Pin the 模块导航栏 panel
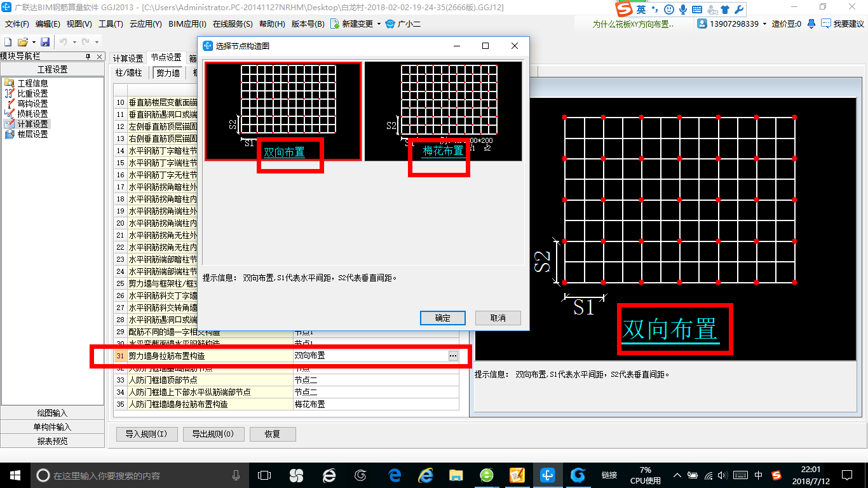Viewport: 868px width, 488px height. 88,57
